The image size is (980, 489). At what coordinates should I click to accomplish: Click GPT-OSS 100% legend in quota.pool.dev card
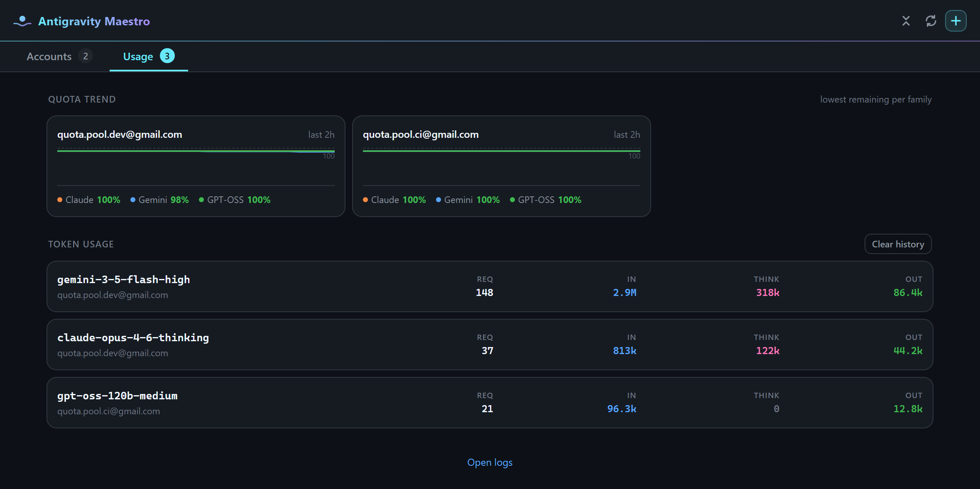click(x=235, y=200)
